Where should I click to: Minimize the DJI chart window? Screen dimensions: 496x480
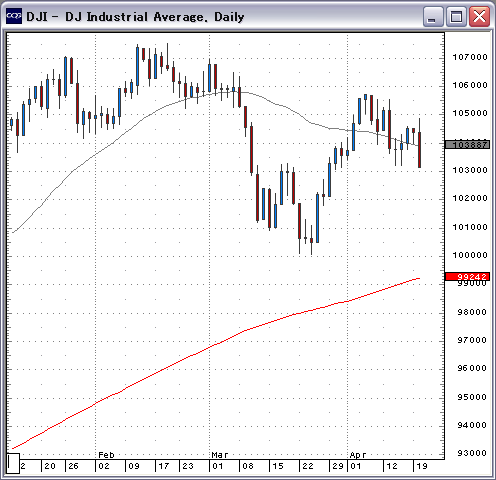432,16
